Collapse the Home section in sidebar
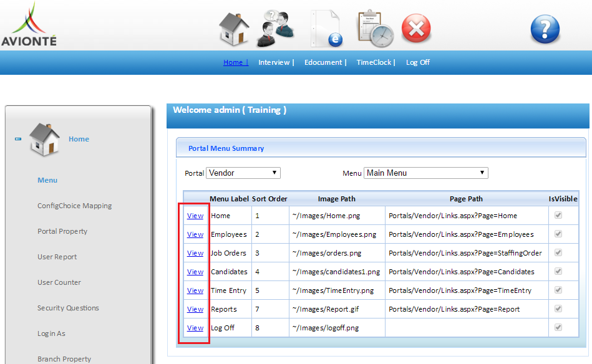The image size is (592, 364). tap(18, 139)
